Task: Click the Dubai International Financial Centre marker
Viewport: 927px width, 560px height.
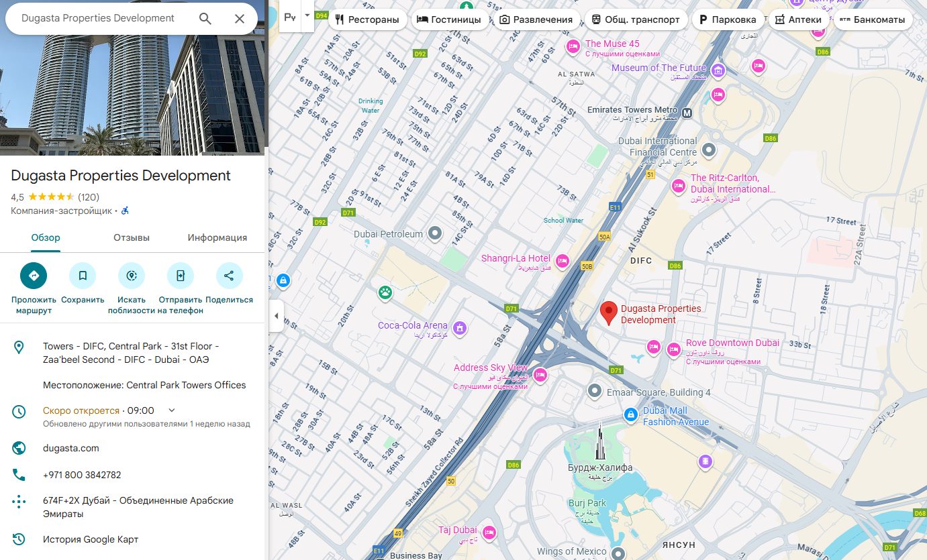Action: click(x=709, y=149)
